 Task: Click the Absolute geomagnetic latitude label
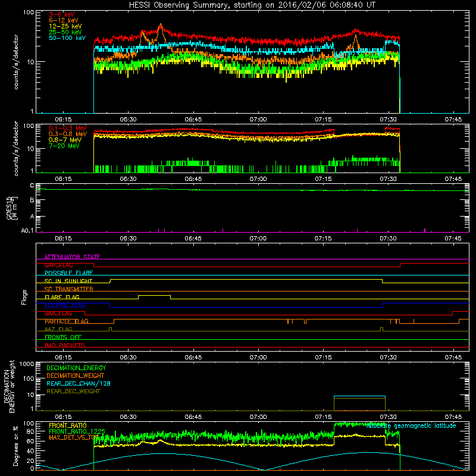click(411, 425)
